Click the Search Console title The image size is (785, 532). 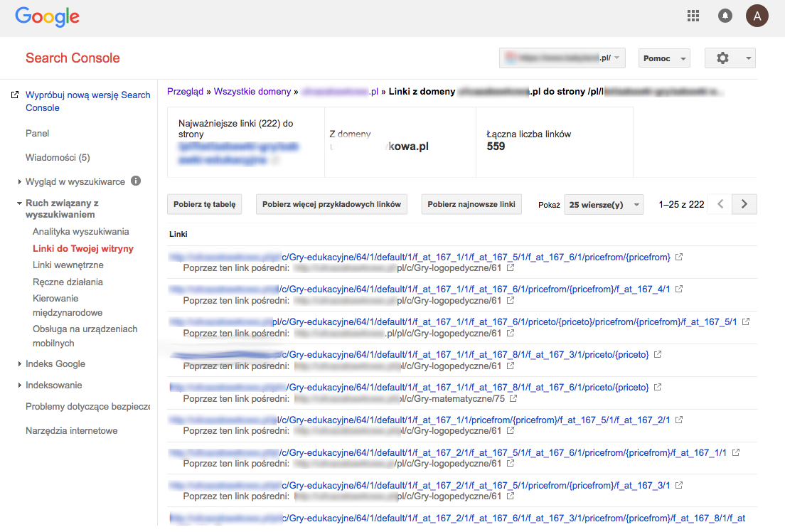tap(73, 58)
